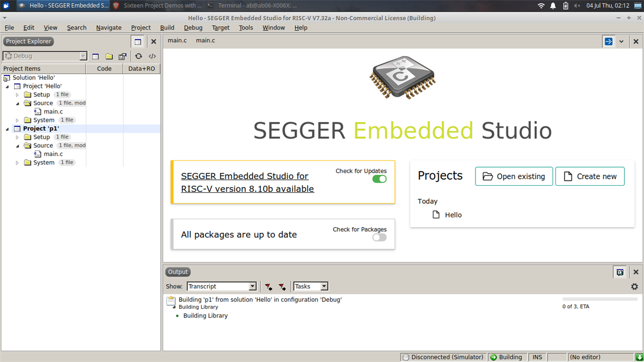Image resolution: width=644 pixels, height=362 pixels.
Task: Click the Wi-Fi icon in system tray
Action: pyautogui.click(x=541, y=6)
